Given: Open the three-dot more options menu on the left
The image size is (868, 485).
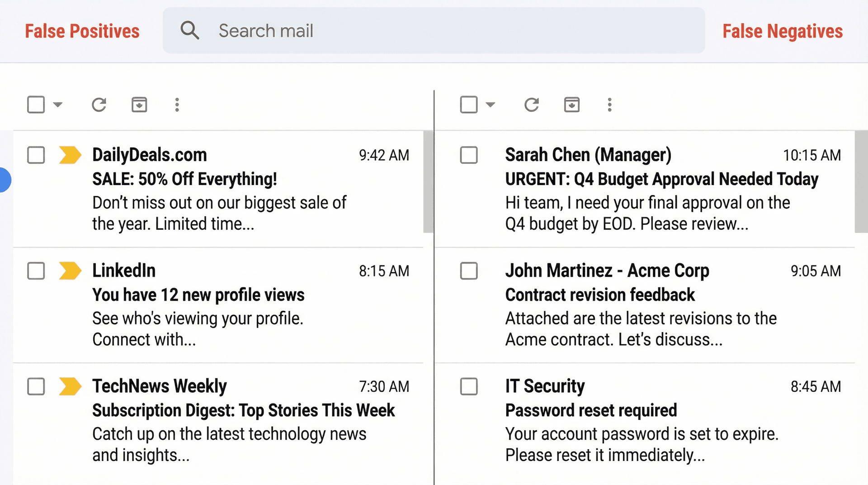Looking at the screenshot, I should (177, 105).
